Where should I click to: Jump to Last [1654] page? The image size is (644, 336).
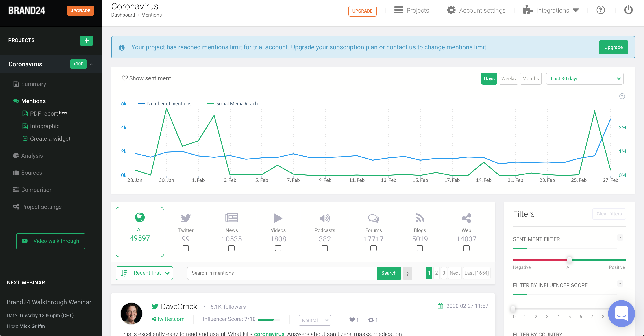476,273
